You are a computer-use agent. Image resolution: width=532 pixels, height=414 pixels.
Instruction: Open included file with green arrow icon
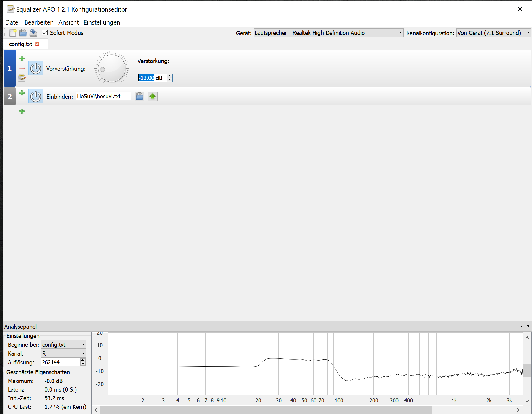[153, 96]
